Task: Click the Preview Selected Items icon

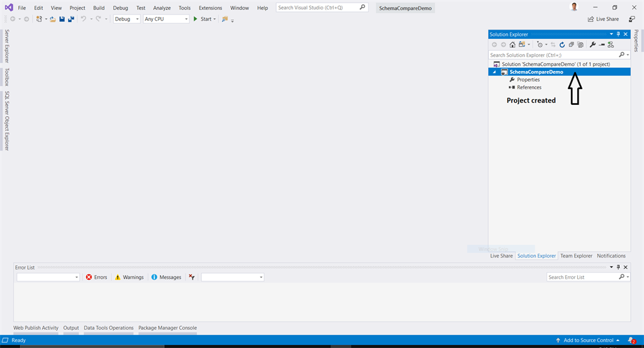Action: click(x=602, y=45)
